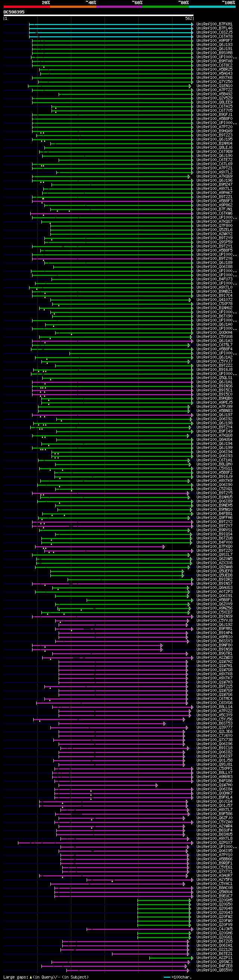Viewport: 239px width, 980px height.
Task: Select hit label UniRef100_Q39777
Action: 214,728
